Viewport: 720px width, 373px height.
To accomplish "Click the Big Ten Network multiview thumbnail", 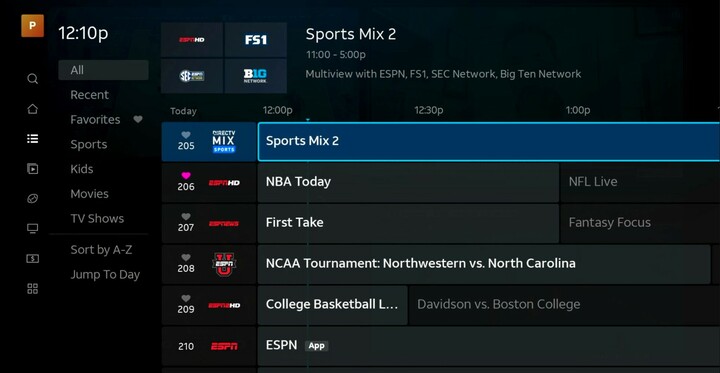I will (256, 76).
